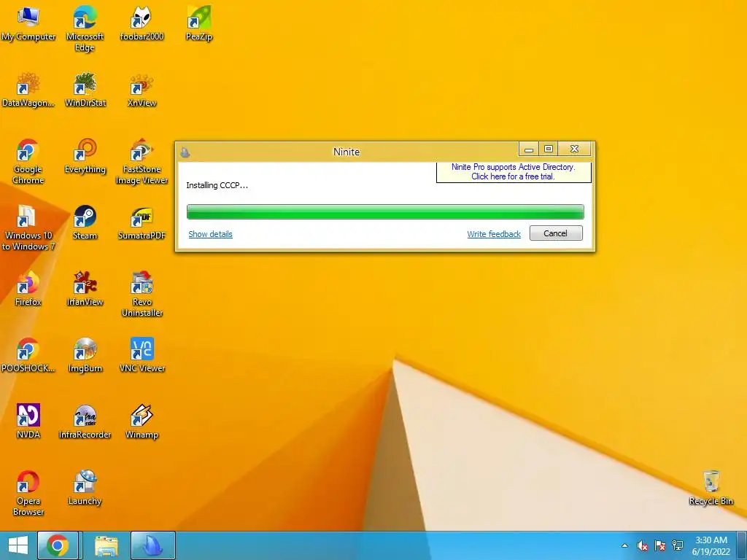The image size is (747, 560).
Task: Select Launchy desktop shortcut
Action: 85,488
